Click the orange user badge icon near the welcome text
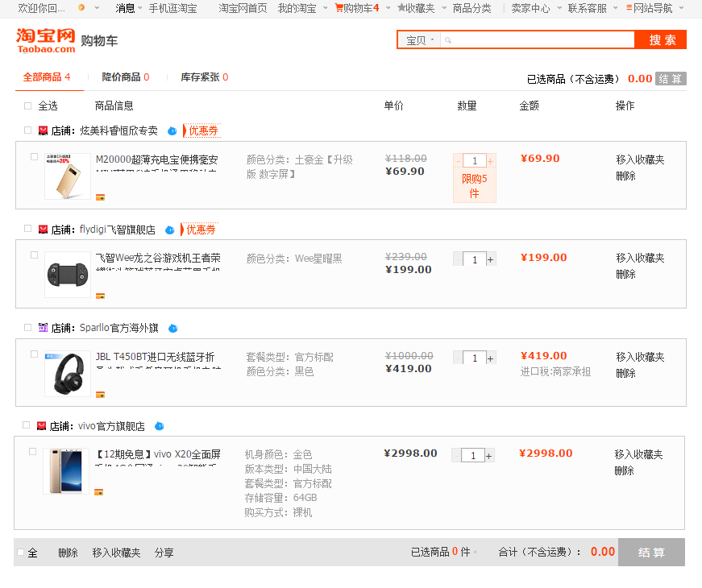The image size is (702, 588). 81,7
